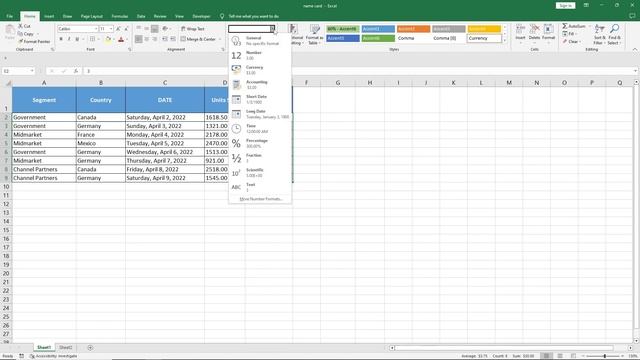Image resolution: width=640 pixels, height=360 pixels.
Task: Choose Currency format from the list
Action: [x=260, y=70]
